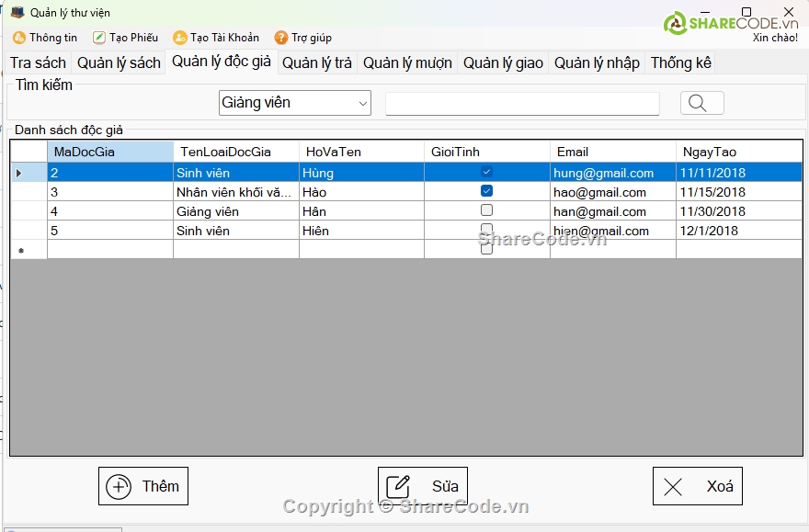Sort by the MaDocGia column header
Screen dimensions: 809x532
pos(110,152)
